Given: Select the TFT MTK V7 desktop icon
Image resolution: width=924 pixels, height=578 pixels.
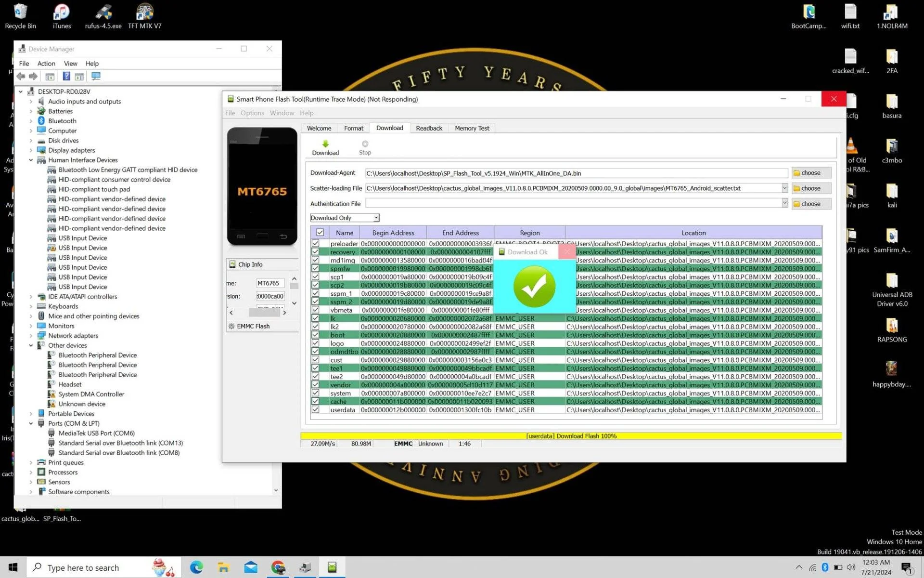Looking at the screenshot, I should click(x=145, y=16).
